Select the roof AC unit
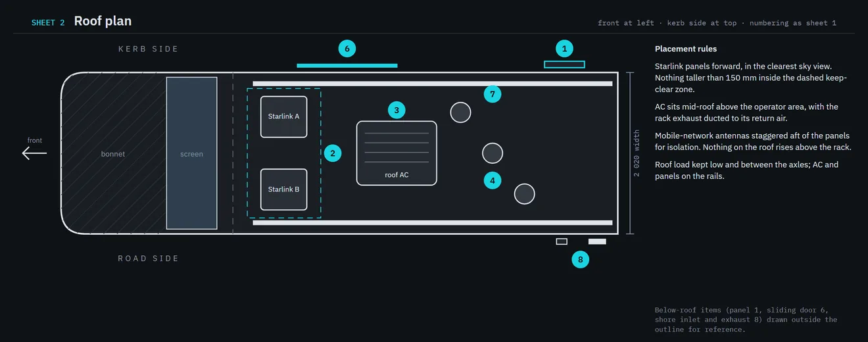Viewport: 868px width, 342px height. tap(397, 153)
